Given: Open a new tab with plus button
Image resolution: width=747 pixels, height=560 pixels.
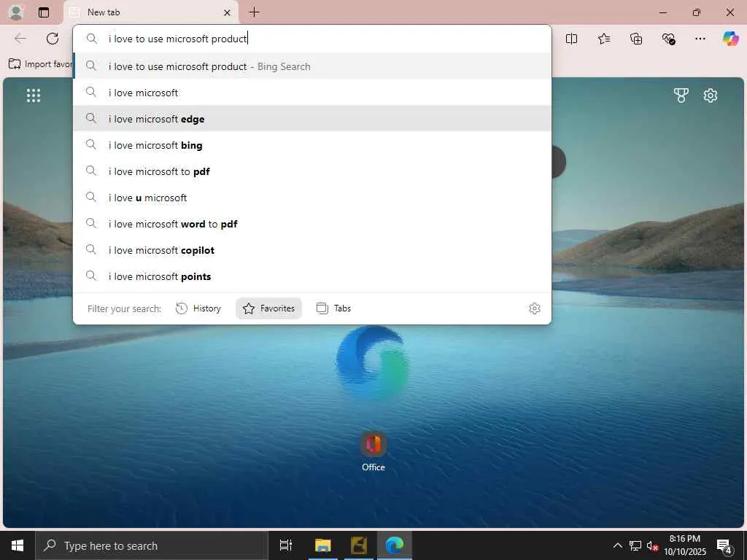Looking at the screenshot, I should click(x=255, y=12).
